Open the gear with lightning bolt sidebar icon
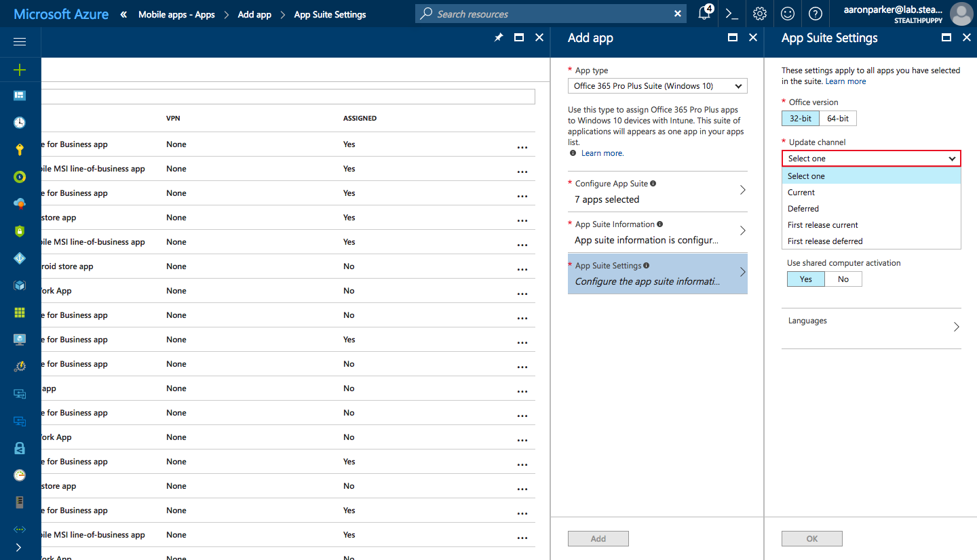 coord(20,367)
